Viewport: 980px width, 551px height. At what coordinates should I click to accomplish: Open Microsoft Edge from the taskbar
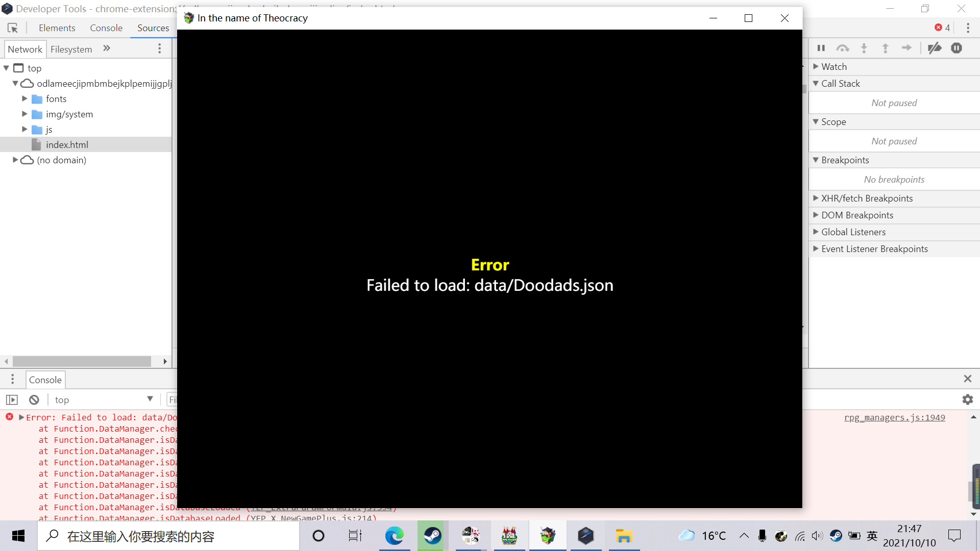(x=394, y=536)
